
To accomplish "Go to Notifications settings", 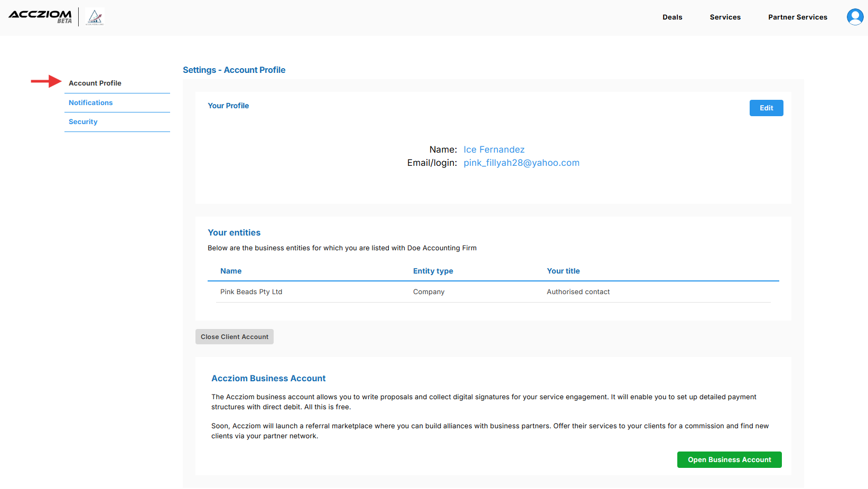I will [91, 102].
